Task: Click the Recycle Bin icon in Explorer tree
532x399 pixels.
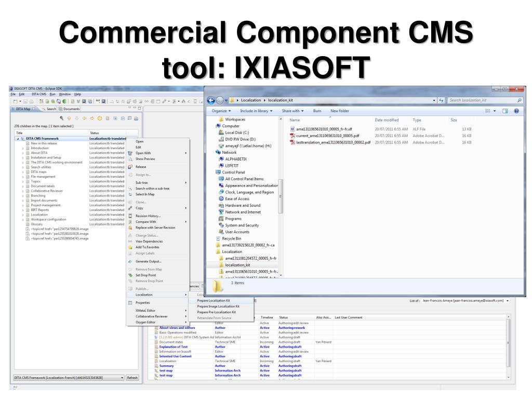Action: tap(218, 238)
